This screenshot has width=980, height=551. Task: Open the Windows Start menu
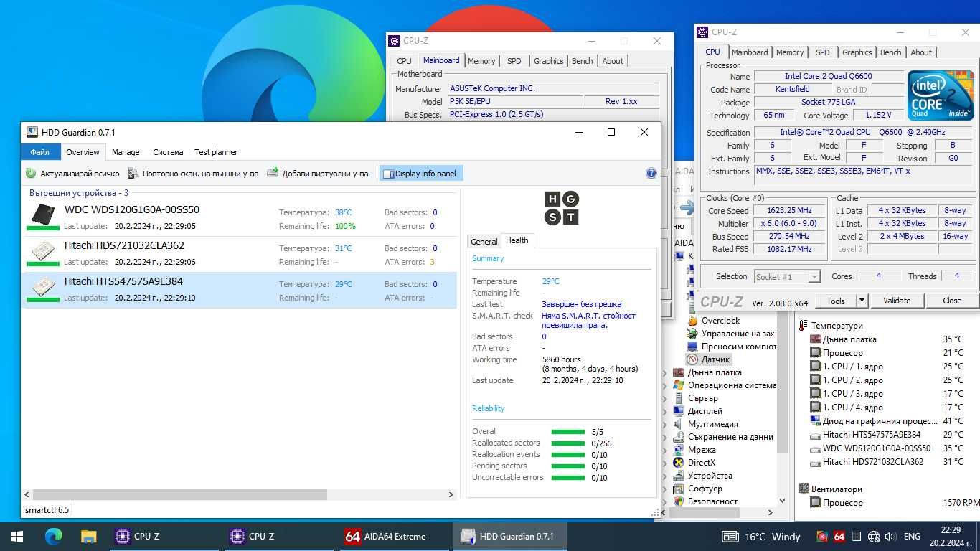[x=17, y=536]
